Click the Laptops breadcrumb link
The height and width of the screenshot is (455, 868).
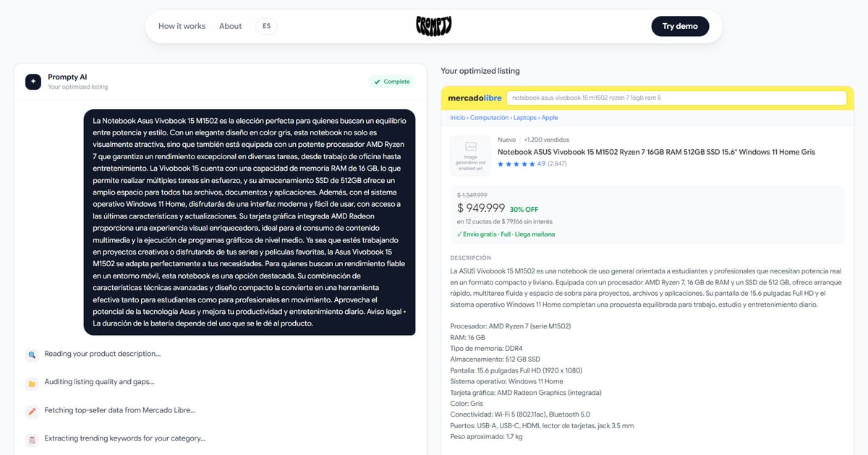coord(525,117)
